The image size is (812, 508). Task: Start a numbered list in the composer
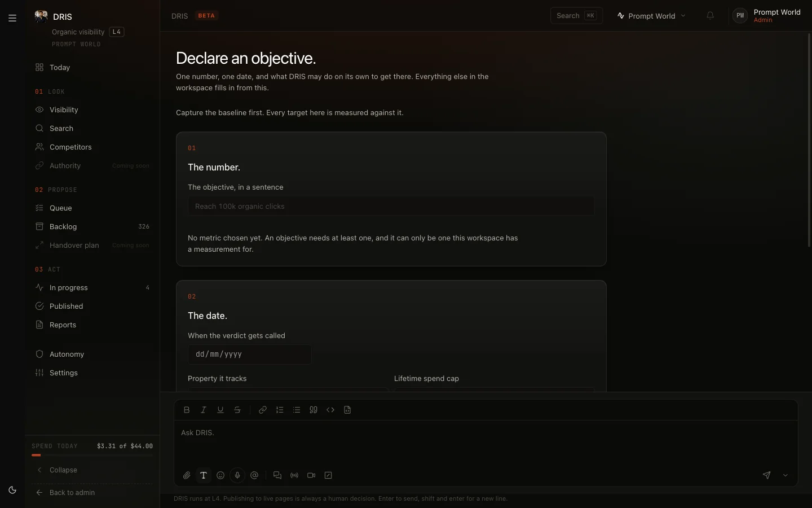pos(280,410)
